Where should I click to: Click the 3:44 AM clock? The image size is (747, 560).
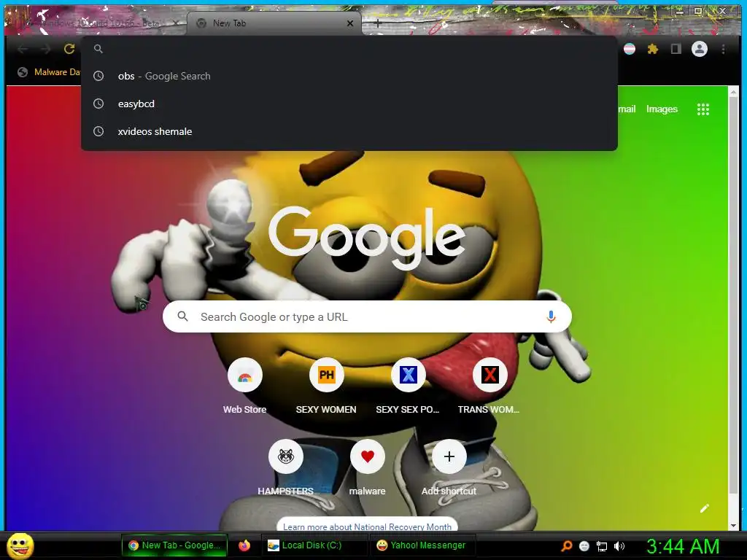pos(683,546)
